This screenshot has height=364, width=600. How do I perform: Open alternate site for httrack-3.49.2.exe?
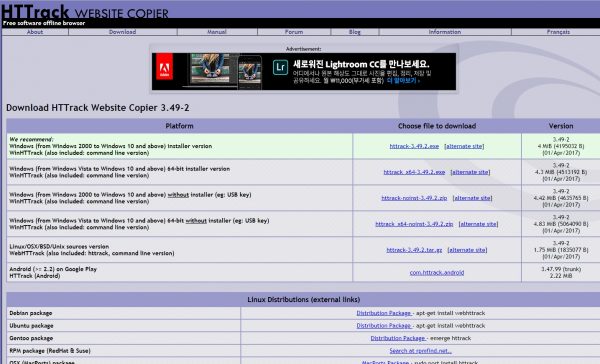(x=464, y=146)
